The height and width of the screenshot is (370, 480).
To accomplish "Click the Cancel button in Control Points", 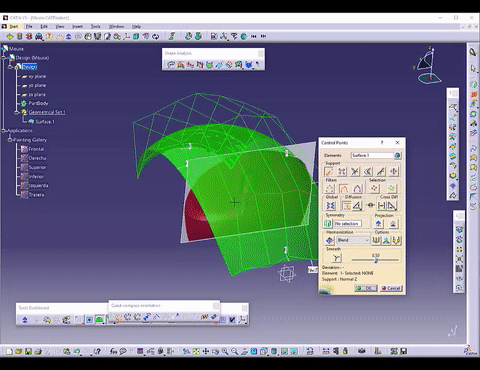I will [391, 288].
